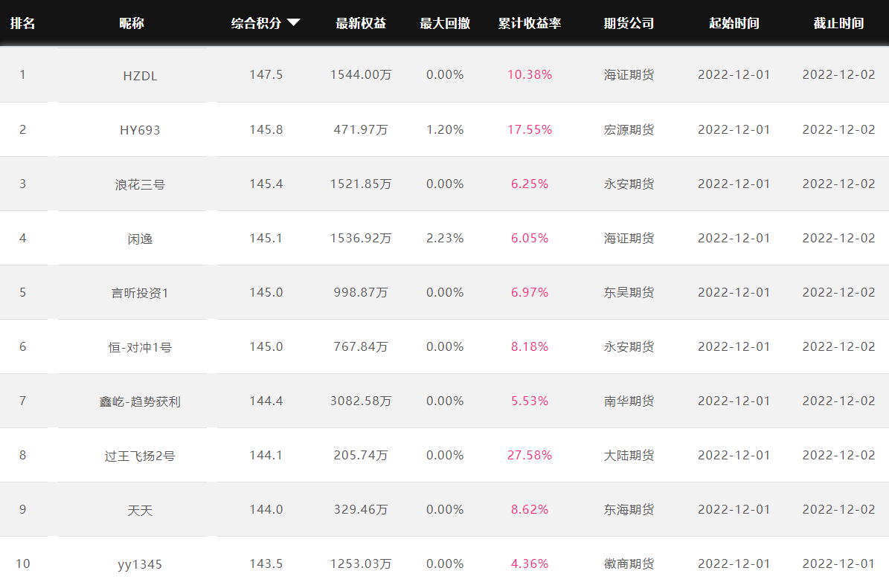The width and height of the screenshot is (889, 588).
Task: Select equity value 1521.85万
Action: [361, 184]
